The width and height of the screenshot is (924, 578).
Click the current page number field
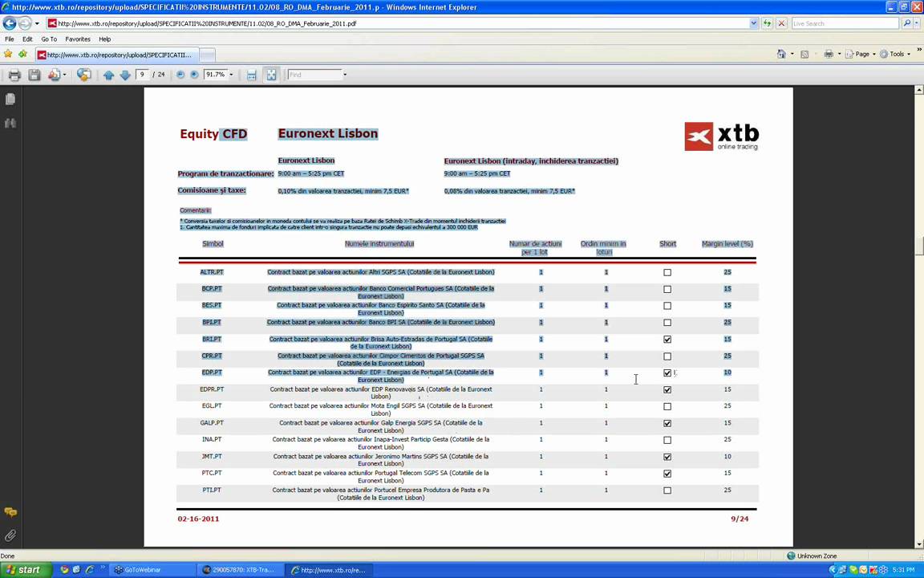pos(143,75)
